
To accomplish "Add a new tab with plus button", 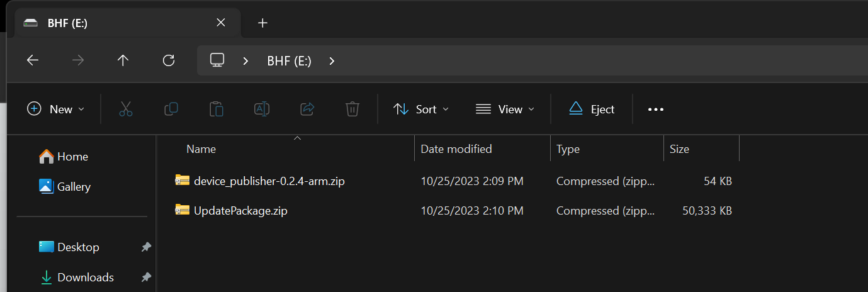I will (263, 23).
